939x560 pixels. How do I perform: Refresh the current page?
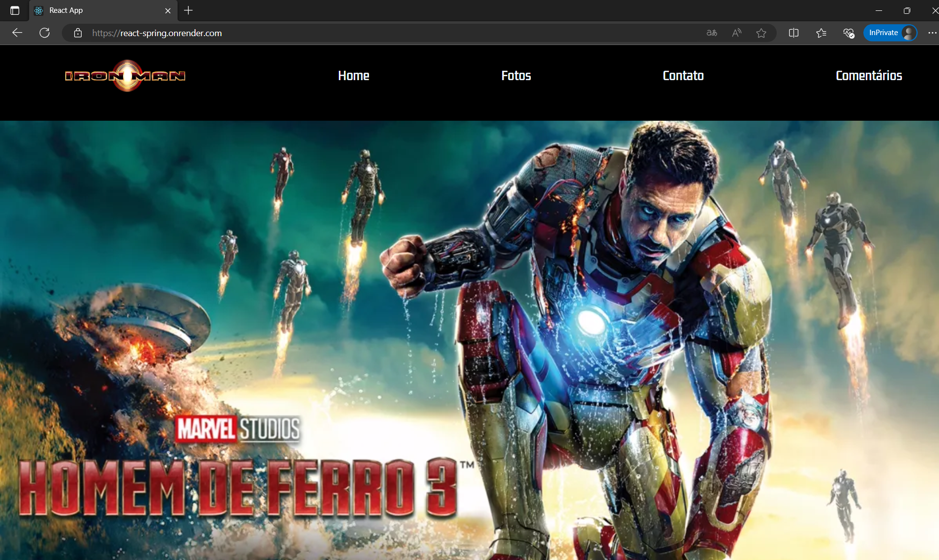point(45,33)
